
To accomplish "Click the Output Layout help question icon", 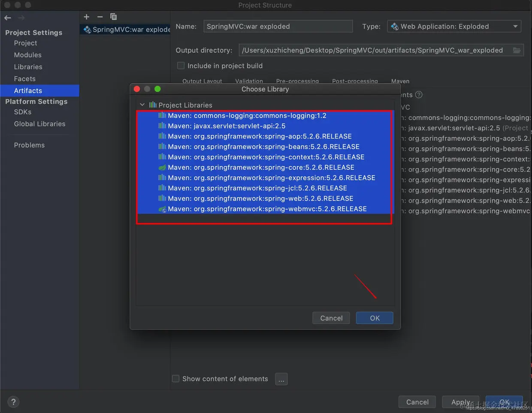I will 419,95.
